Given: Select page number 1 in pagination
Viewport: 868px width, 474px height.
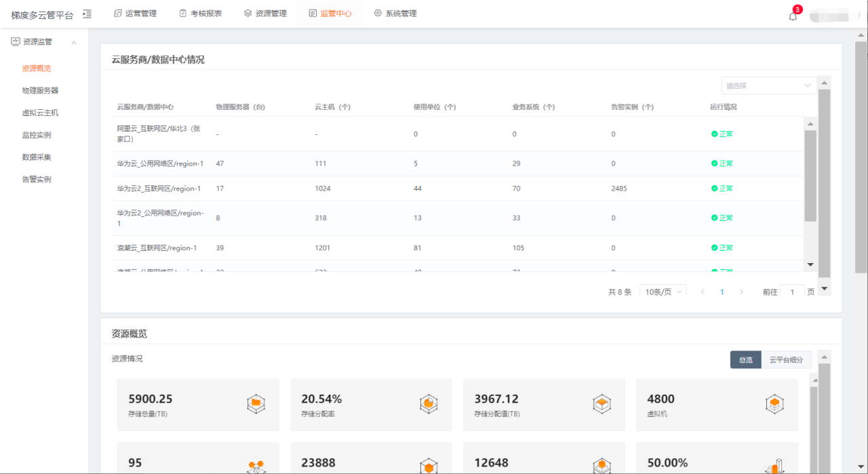Looking at the screenshot, I should (722, 292).
